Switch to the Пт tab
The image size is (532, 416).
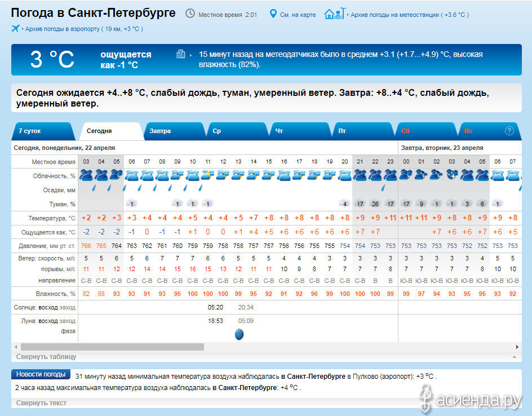point(363,131)
